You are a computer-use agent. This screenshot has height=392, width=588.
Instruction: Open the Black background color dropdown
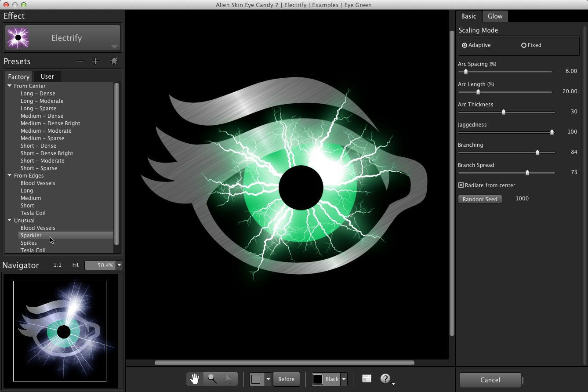click(x=344, y=378)
